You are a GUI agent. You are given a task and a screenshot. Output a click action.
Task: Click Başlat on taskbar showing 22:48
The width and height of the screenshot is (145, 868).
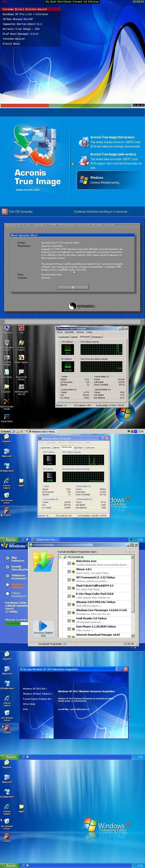point(5,431)
